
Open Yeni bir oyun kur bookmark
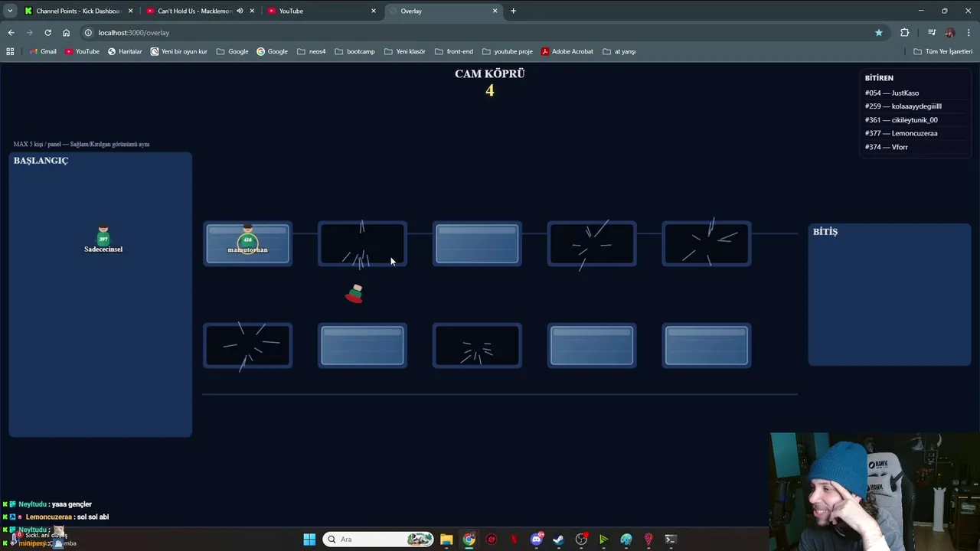coord(179,51)
